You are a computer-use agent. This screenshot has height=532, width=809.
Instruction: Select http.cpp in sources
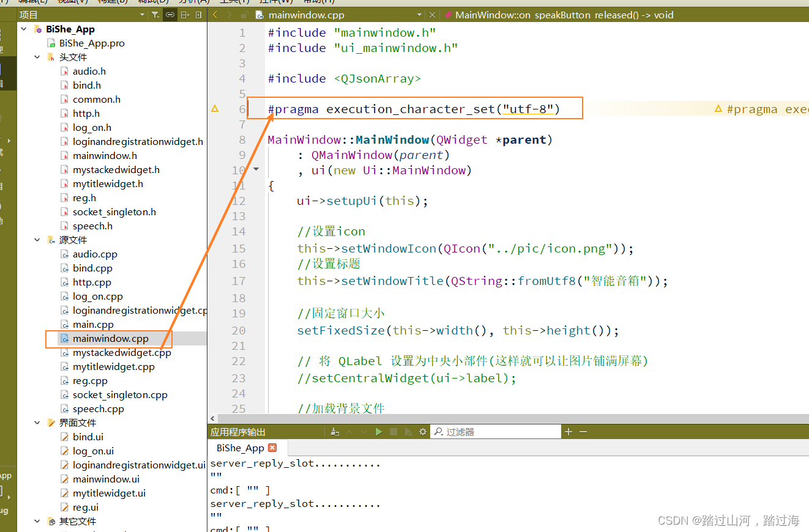tap(92, 282)
